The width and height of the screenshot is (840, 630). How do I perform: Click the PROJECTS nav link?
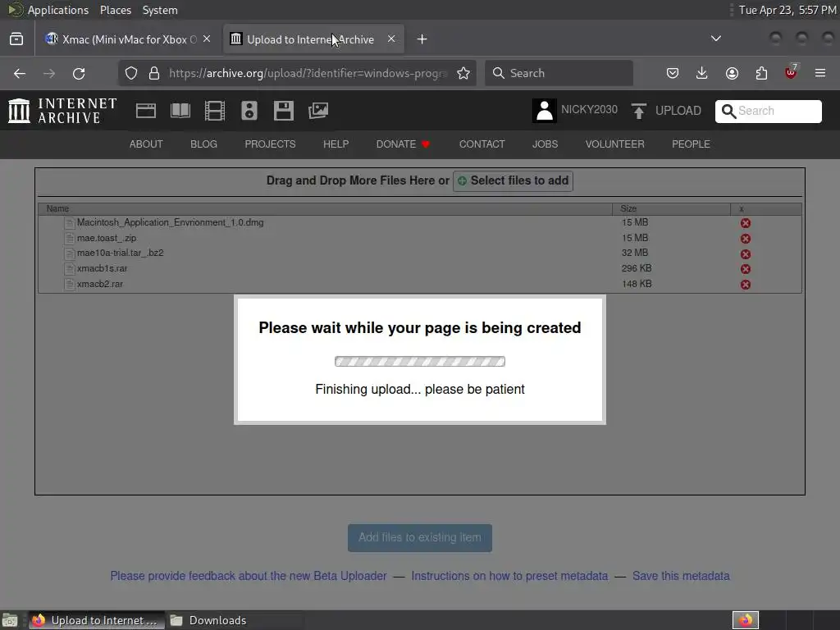click(270, 144)
